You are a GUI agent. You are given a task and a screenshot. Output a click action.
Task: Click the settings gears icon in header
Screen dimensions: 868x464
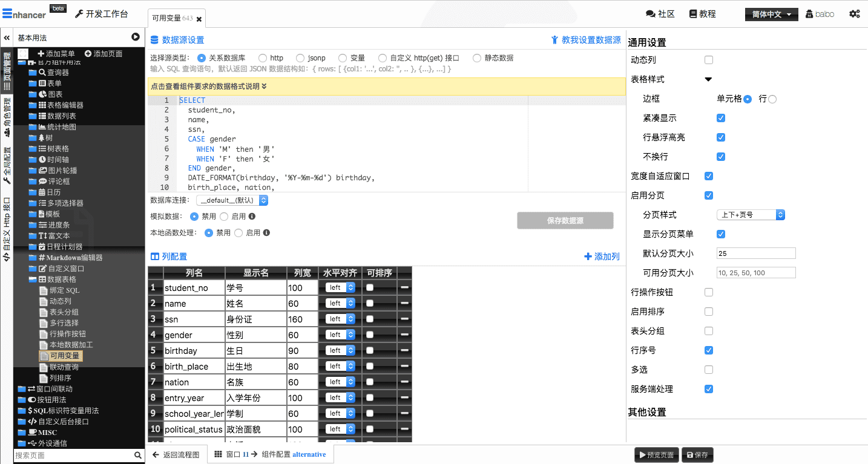tap(854, 14)
